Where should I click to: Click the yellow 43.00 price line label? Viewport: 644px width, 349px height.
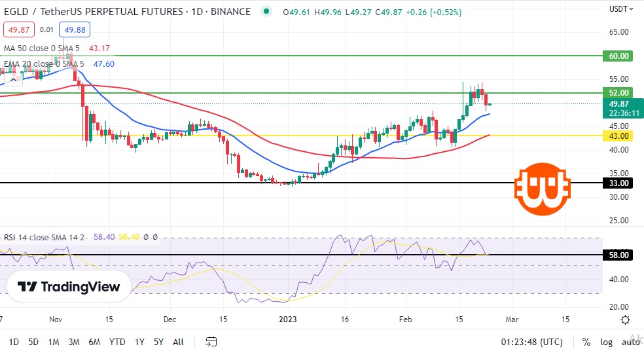point(618,136)
